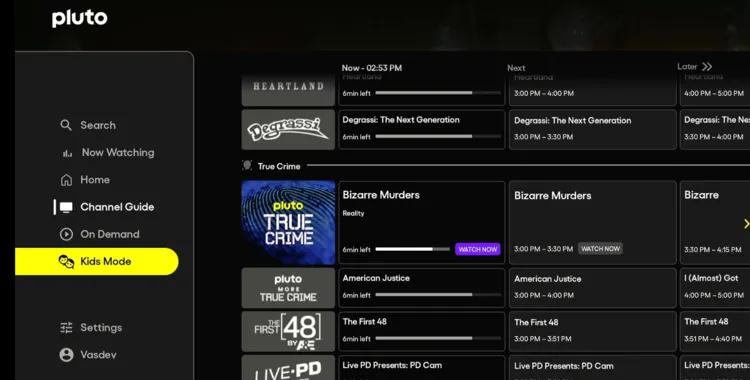Select The First 48 channel logo
This screenshot has height=380, width=750.
[288, 332]
